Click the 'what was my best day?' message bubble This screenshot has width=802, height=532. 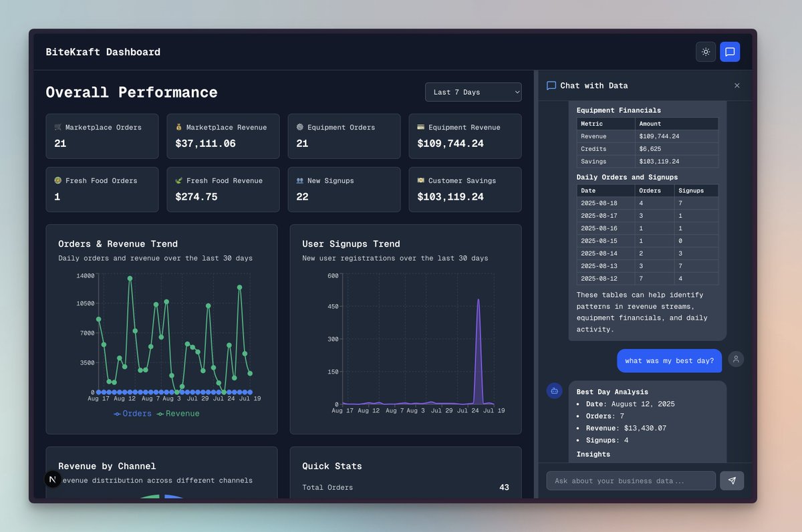[669, 360]
